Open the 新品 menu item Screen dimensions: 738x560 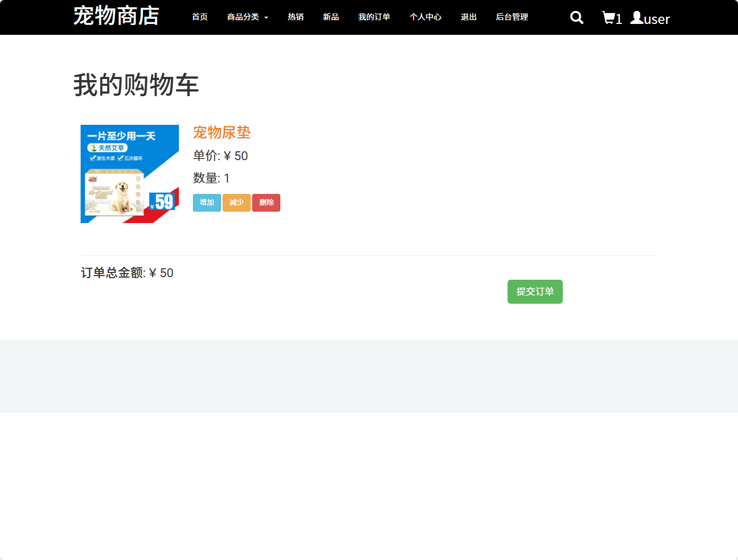click(331, 17)
